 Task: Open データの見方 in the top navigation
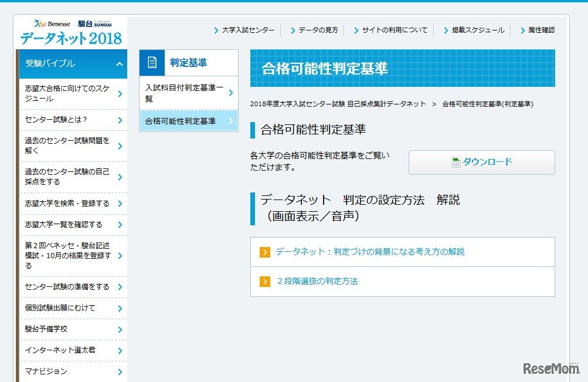click(317, 29)
